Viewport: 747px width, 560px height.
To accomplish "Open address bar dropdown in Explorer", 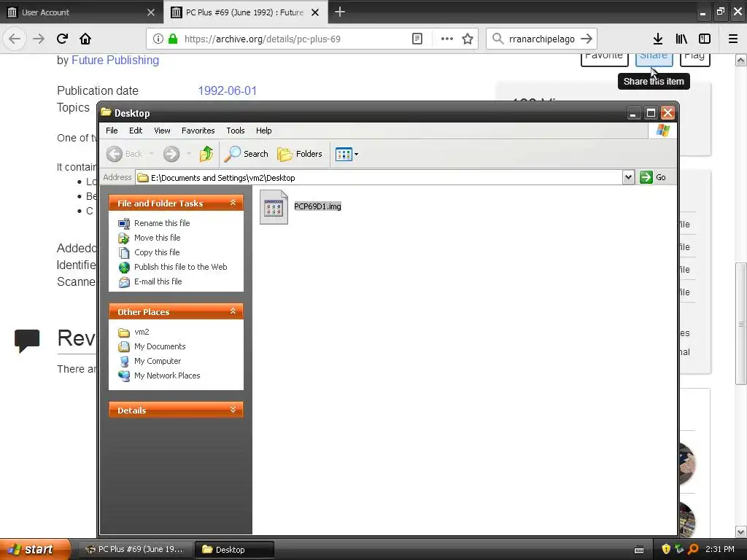I will pos(628,177).
